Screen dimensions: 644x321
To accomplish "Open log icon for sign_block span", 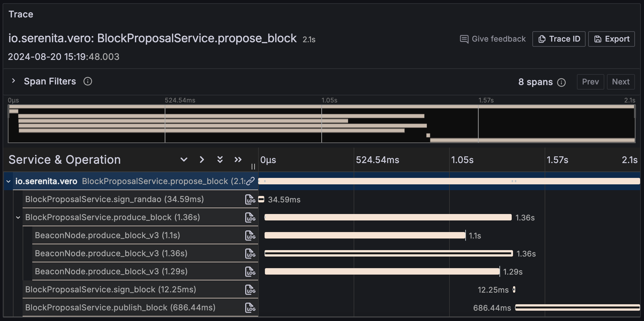I will pos(250,290).
